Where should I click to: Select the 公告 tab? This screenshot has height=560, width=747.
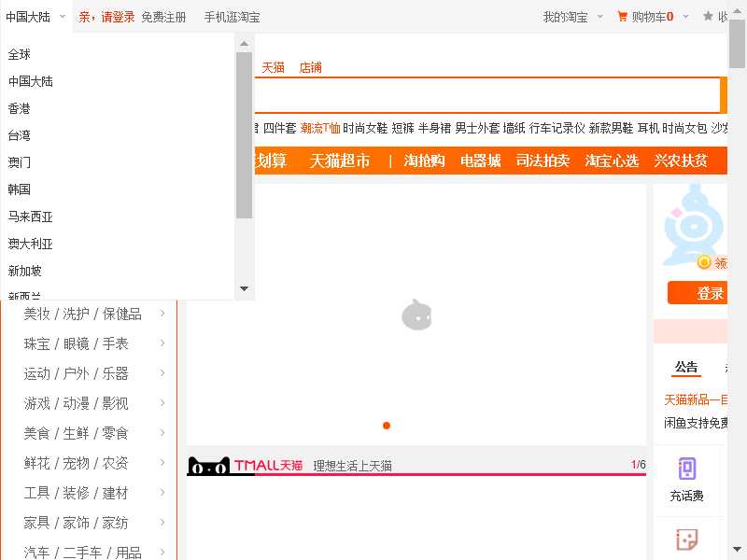coord(686,367)
